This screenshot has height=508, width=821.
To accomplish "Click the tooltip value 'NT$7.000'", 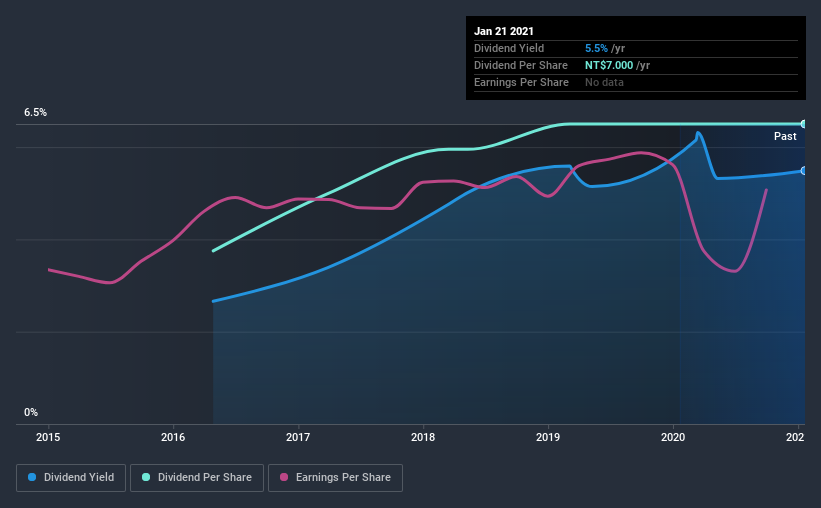I will [609, 65].
